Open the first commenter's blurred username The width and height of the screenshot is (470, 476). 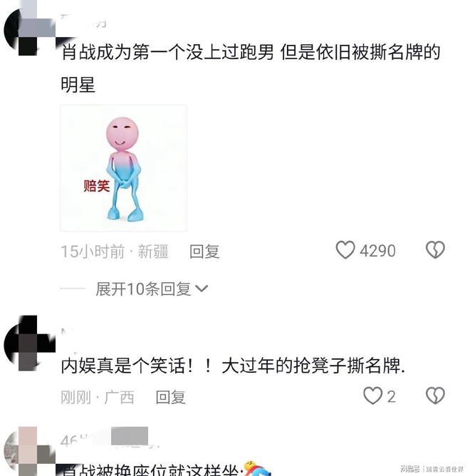tap(83, 21)
